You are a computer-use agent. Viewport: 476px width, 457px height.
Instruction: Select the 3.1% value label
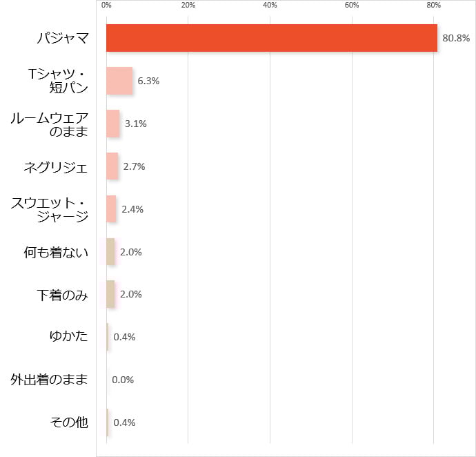[136, 124]
